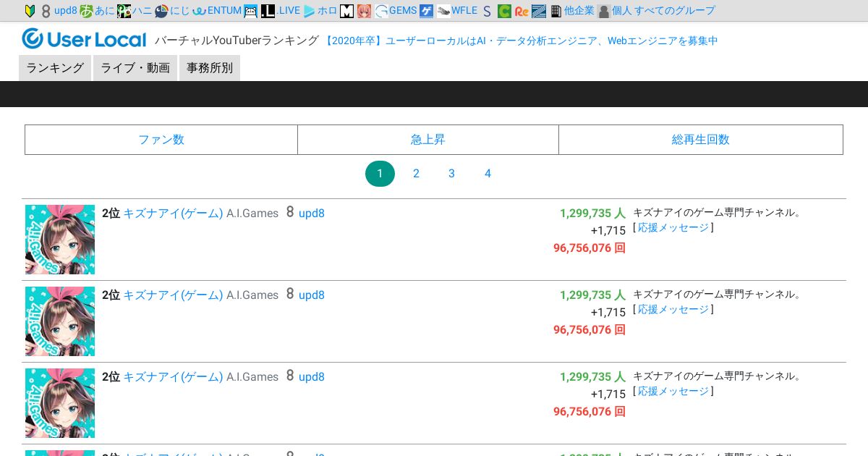Open the にじ group with rainbow icon

(172, 11)
